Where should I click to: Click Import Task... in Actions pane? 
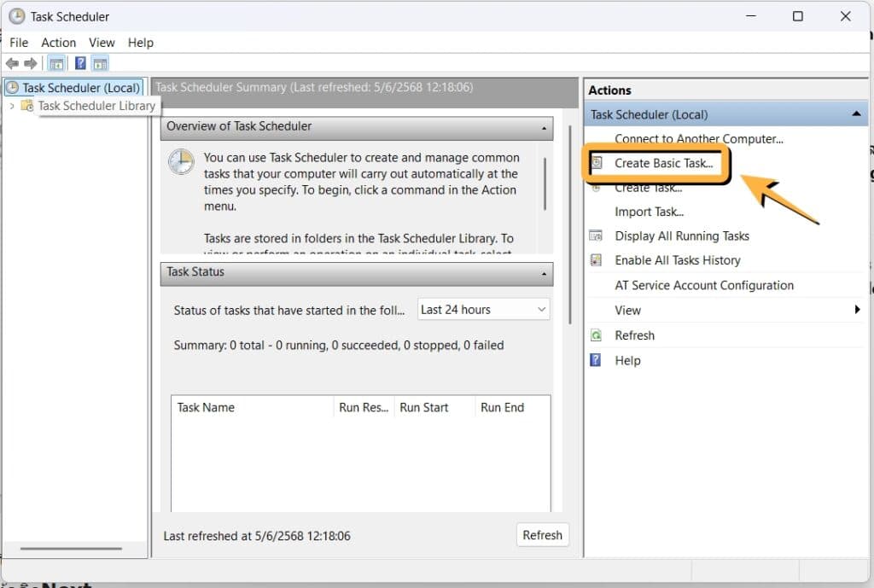[649, 212]
